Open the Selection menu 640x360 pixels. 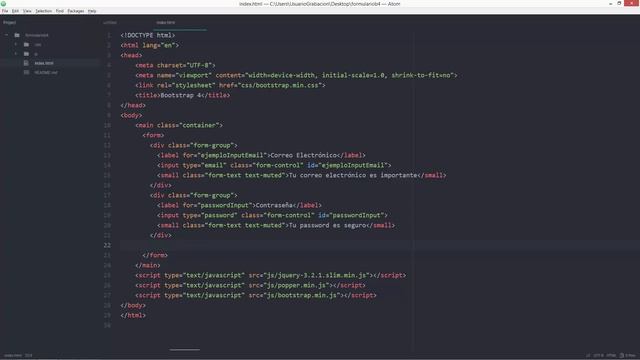(x=43, y=11)
